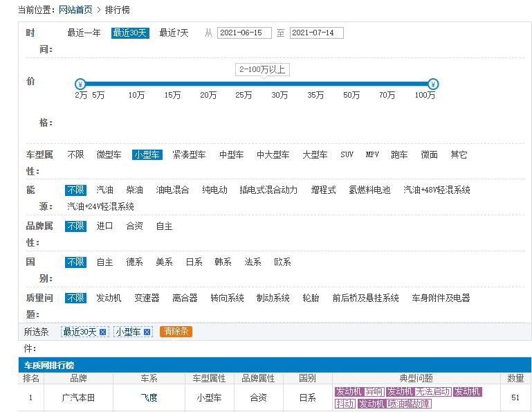Select 最近7天 time range
This screenshot has height=412, width=532.
click(x=174, y=33)
